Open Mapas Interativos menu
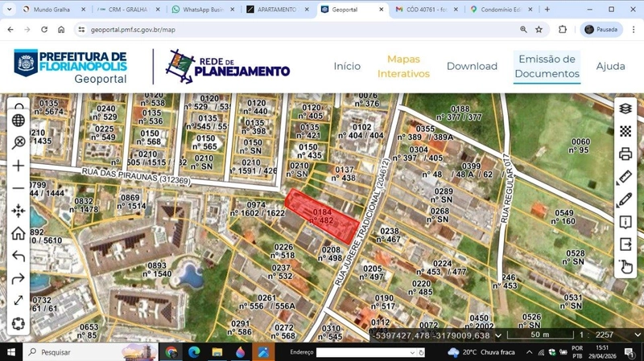644x361 pixels. click(403, 67)
